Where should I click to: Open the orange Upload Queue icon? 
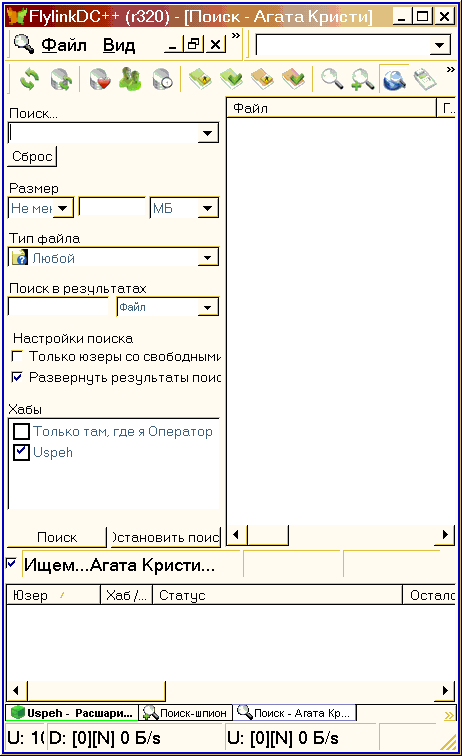(x=262, y=79)
